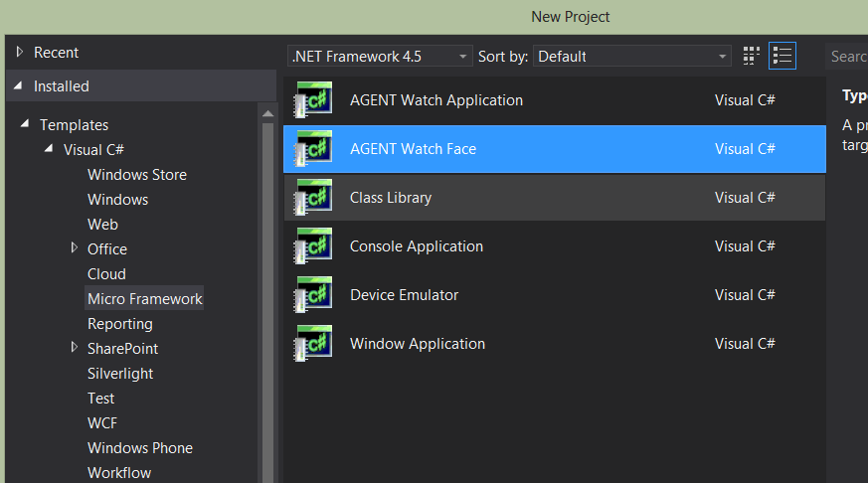Image resolution: width=868 pixels, height=483 pixels.
Task: Select Device Emulator project template name
Action: [x=404, y=295]
